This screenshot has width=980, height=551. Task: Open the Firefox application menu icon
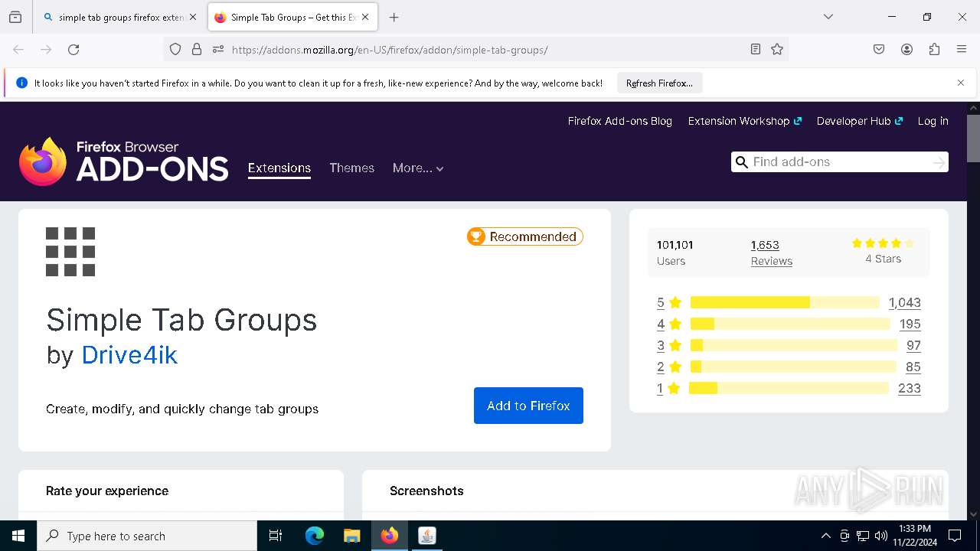point(962,50)
